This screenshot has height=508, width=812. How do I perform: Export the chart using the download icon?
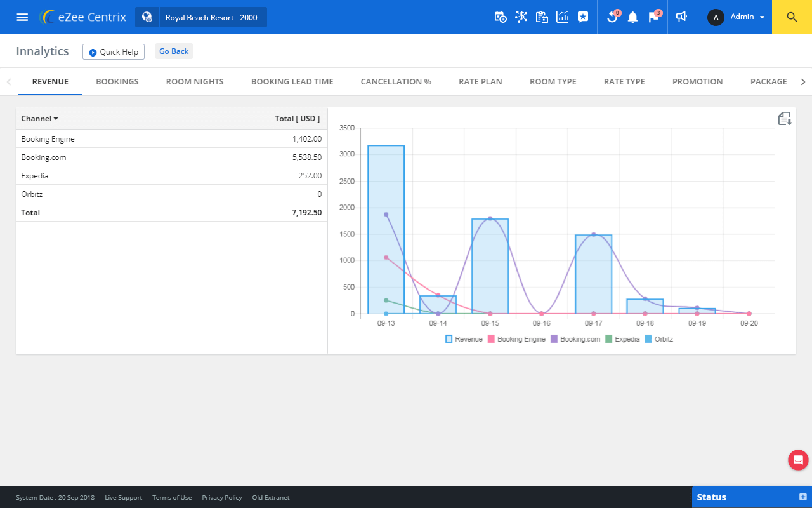[x=784, y=118]
